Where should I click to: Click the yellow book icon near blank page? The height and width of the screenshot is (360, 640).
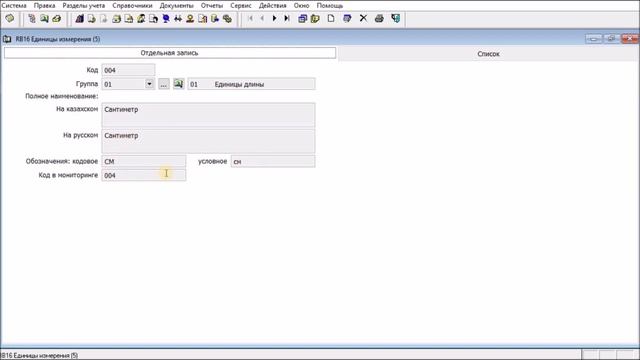pos(315,19)
